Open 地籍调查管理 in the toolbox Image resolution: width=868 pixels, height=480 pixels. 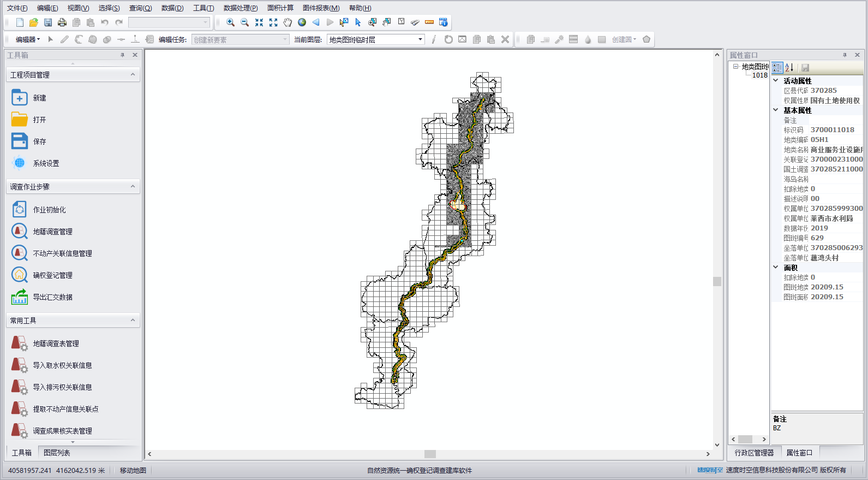(52, 232)
